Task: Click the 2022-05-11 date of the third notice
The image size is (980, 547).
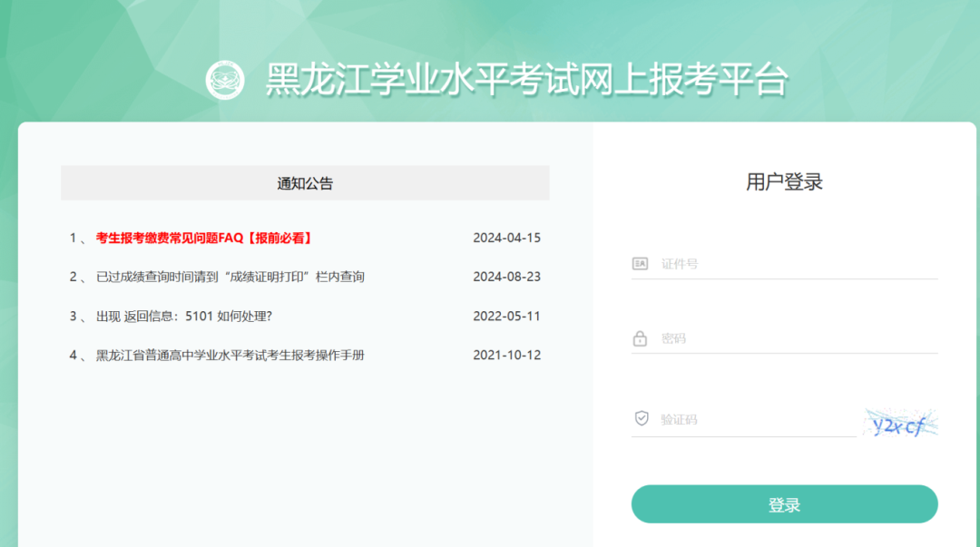Action: [x=506, y=317]
